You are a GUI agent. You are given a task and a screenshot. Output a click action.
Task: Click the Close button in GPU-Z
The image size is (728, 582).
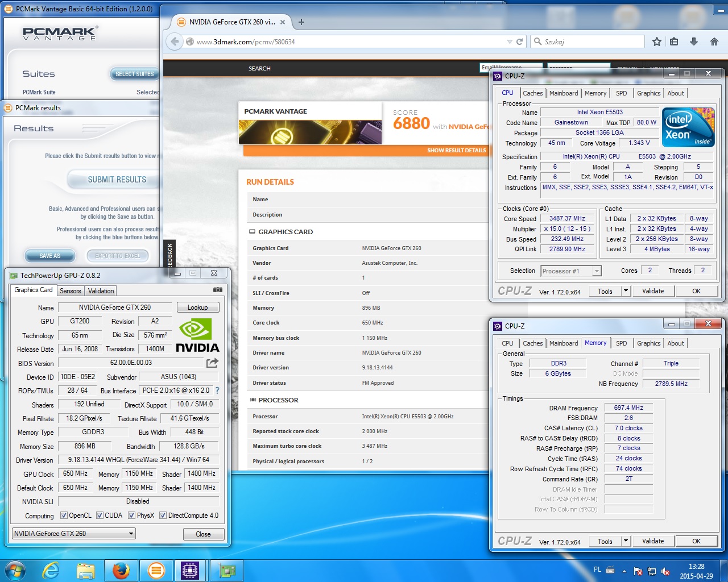pyautogui.click(x=204, y=534)
